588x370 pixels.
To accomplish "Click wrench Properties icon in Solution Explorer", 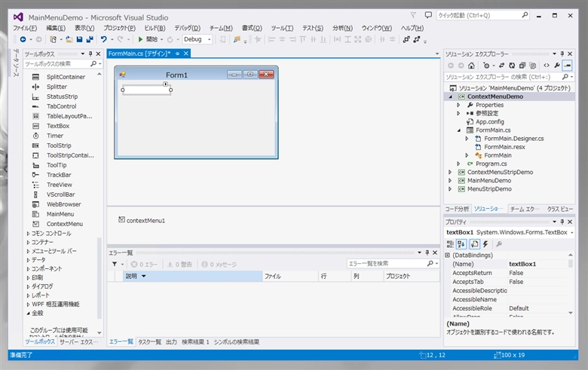I will [557, 66].
